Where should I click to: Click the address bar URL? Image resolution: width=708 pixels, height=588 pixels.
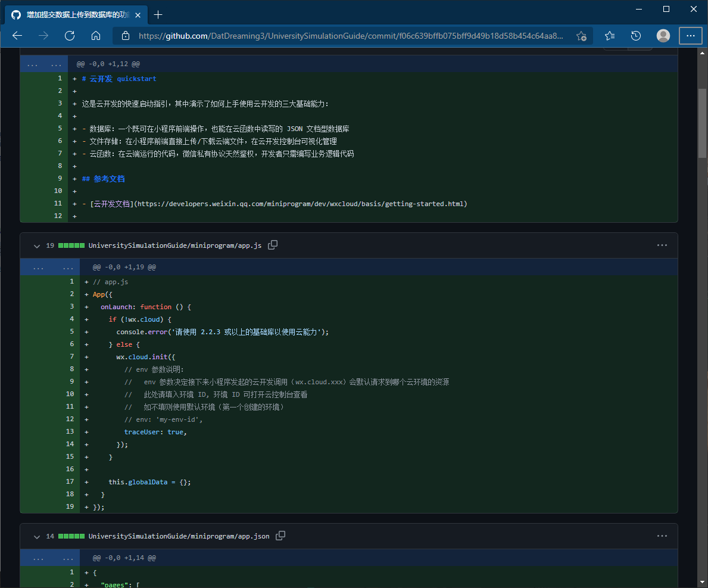click(351, 36)
